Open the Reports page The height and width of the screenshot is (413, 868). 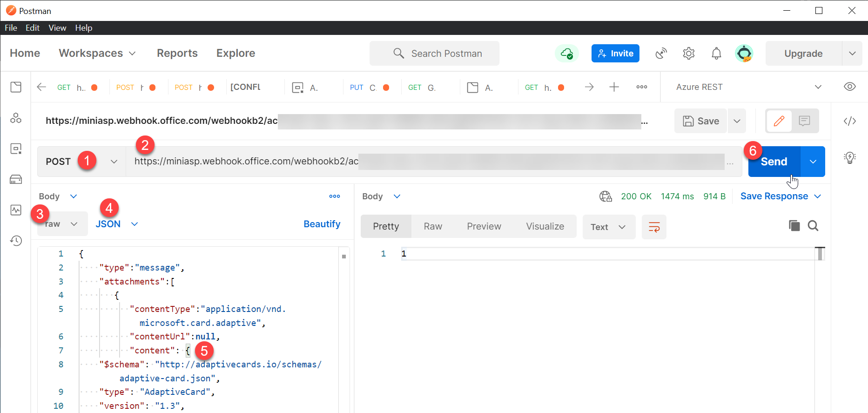[177, 53]
